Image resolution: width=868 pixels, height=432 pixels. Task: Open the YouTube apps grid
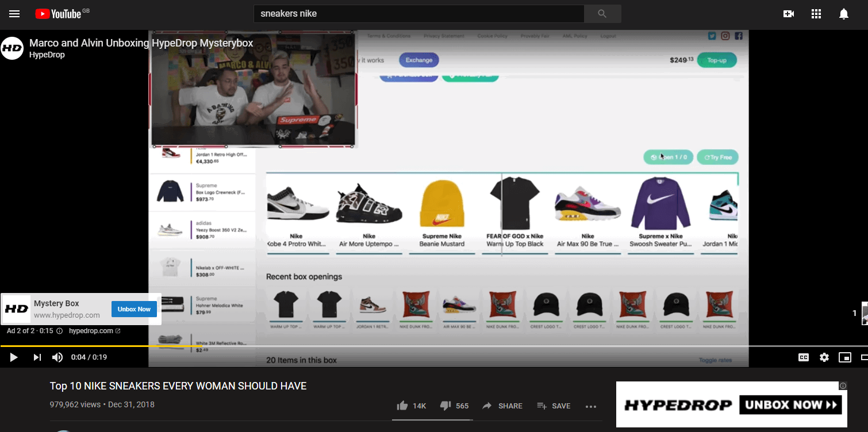816,14
